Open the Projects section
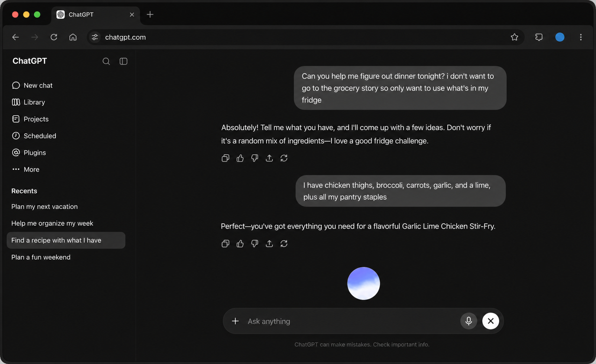 pos(30,119)
